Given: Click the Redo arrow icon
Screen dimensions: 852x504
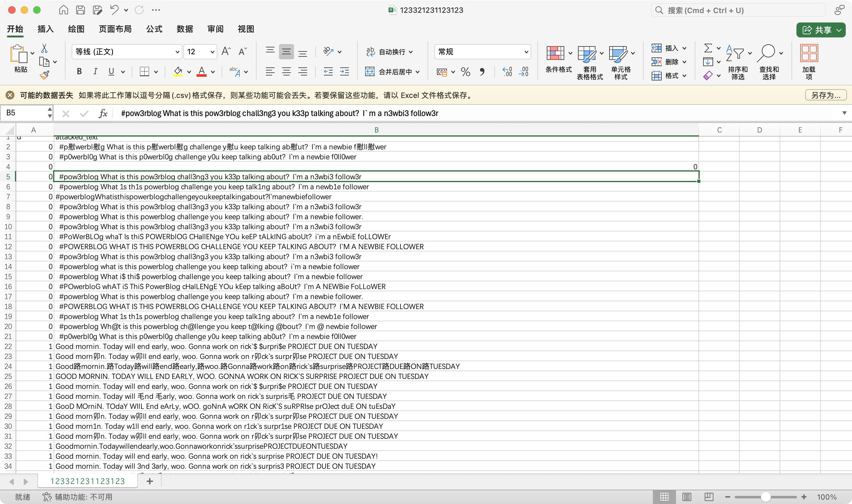Looking at the screenshot, I should pyautogui.click(x=139, y=10).
